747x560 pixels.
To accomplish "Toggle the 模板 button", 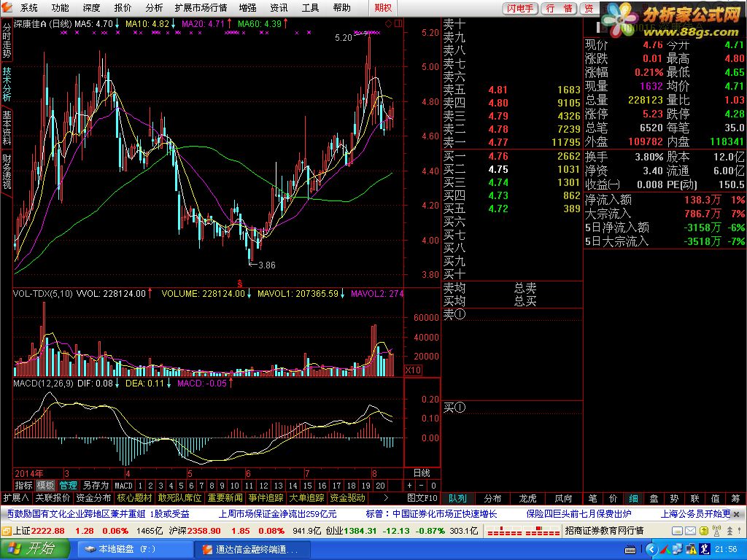I will [45, 485].
